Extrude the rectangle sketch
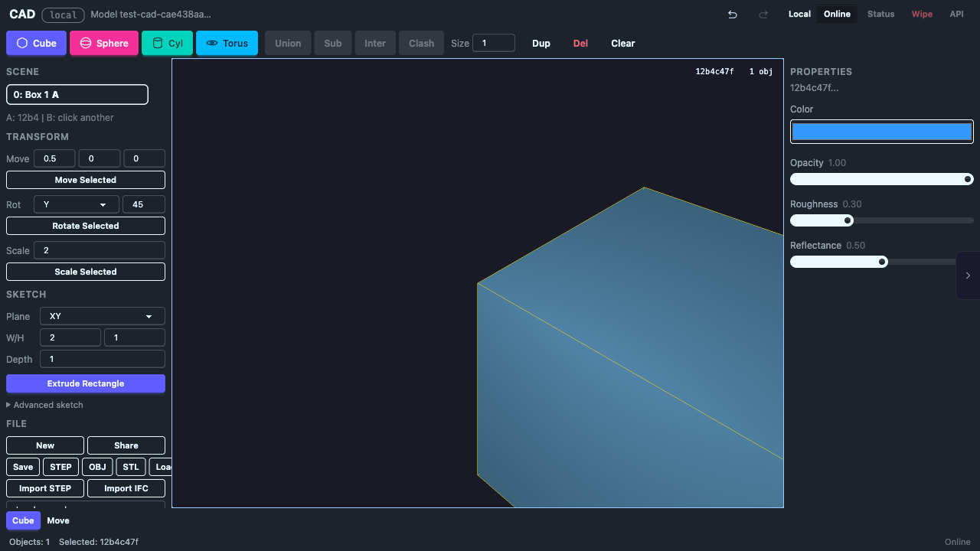 85,383
